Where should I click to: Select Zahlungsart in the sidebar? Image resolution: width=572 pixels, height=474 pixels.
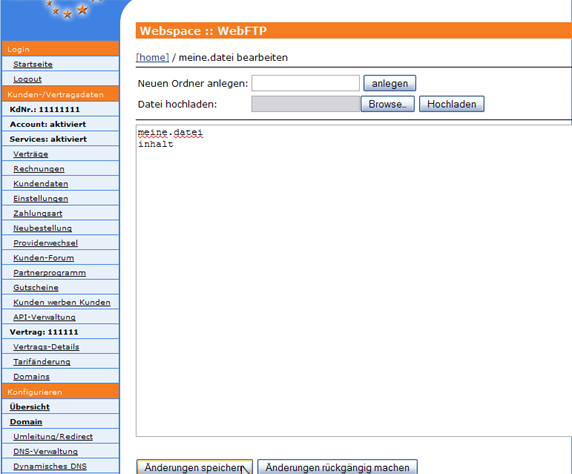point(38,213)
